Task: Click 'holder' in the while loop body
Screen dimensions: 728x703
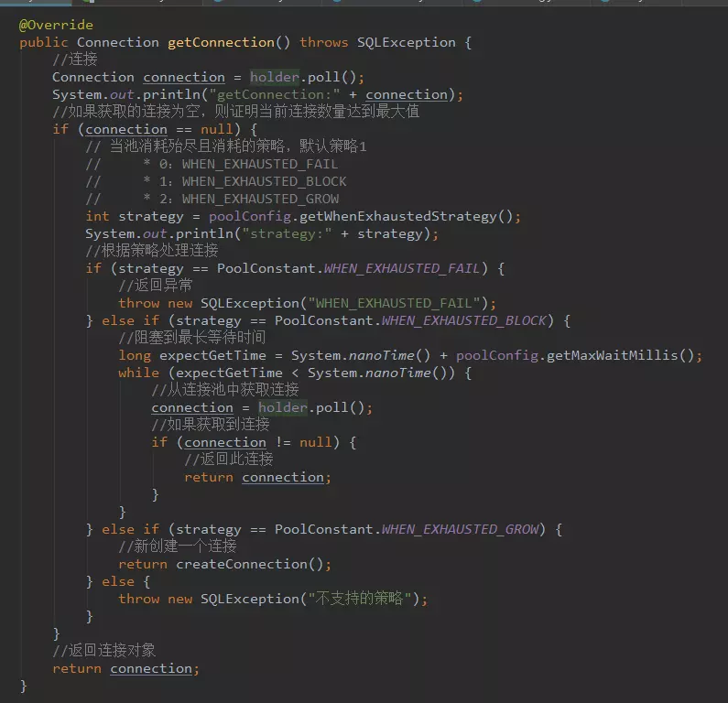Action: (283, 407)
